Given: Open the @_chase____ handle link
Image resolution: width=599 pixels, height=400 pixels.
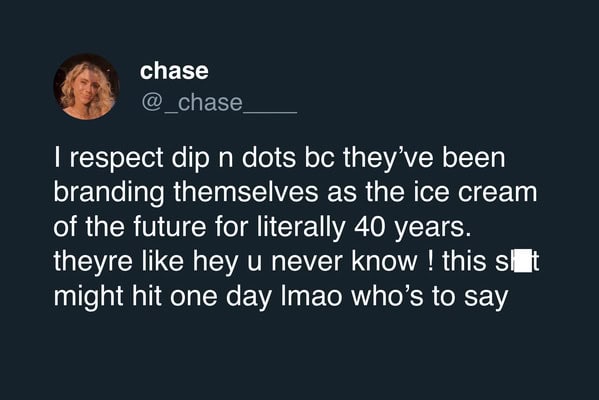Looking at the screenshot, I should click(219, 103).
